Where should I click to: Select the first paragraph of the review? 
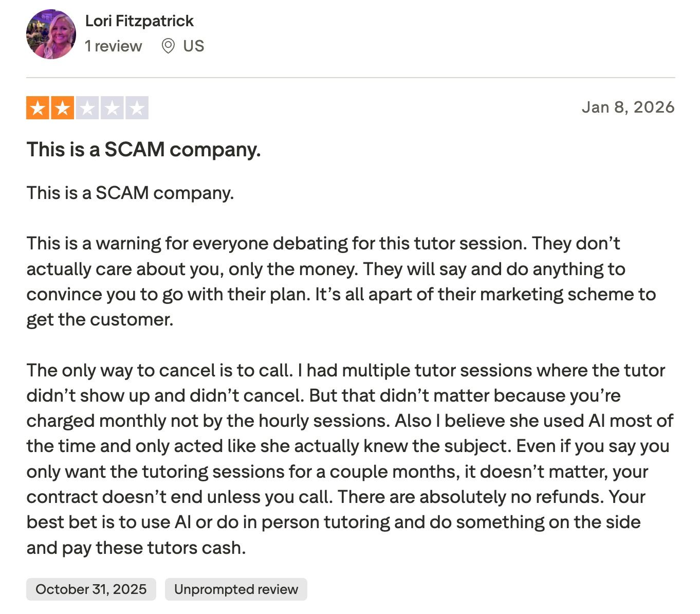pos(131,192)
